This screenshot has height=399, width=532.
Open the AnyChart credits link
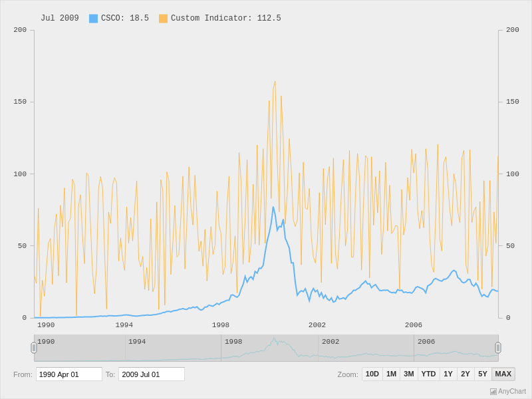point(508,392)
